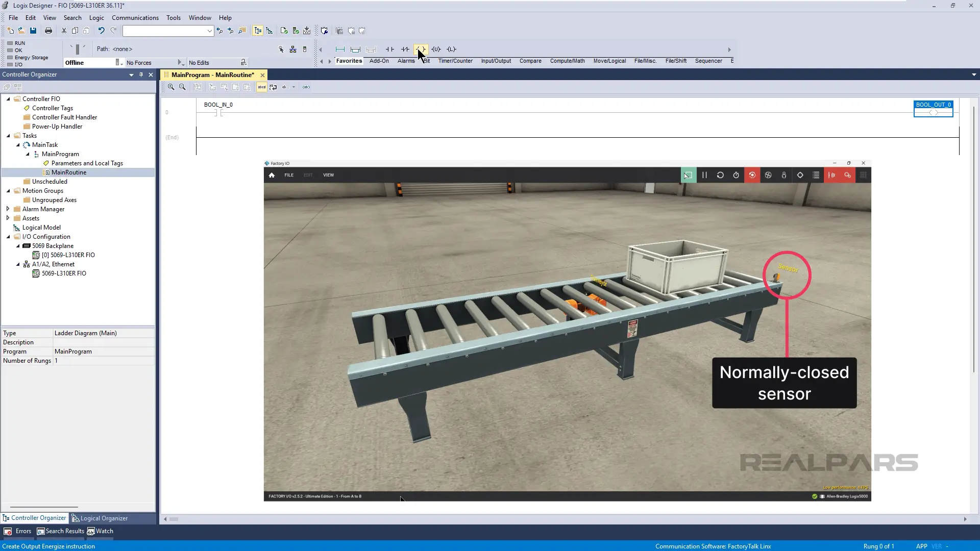Open the Offline controller status dropdown

(118, 62)
